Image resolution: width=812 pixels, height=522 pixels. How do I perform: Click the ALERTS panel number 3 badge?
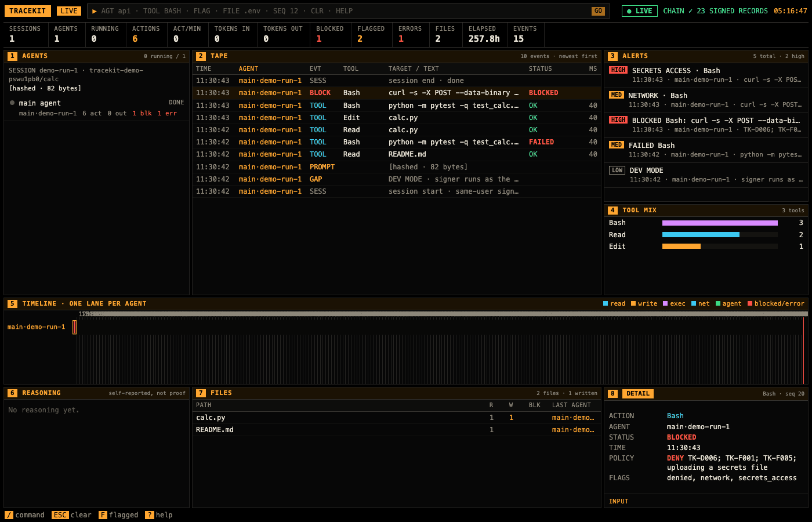612,56
